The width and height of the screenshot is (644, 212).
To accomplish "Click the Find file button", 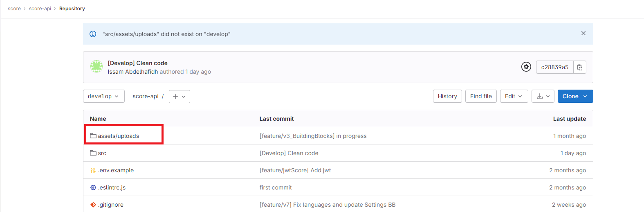I will (x=481, y=96).
